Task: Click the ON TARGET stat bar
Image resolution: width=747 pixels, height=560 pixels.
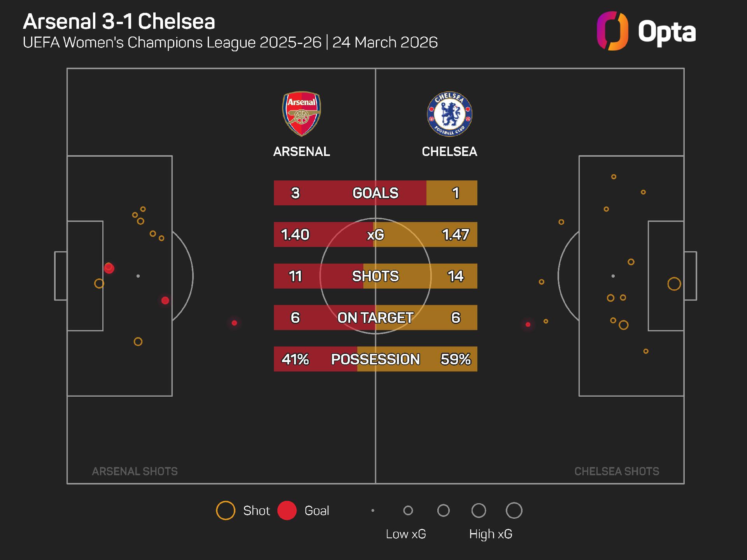Action: pos(375,318)
